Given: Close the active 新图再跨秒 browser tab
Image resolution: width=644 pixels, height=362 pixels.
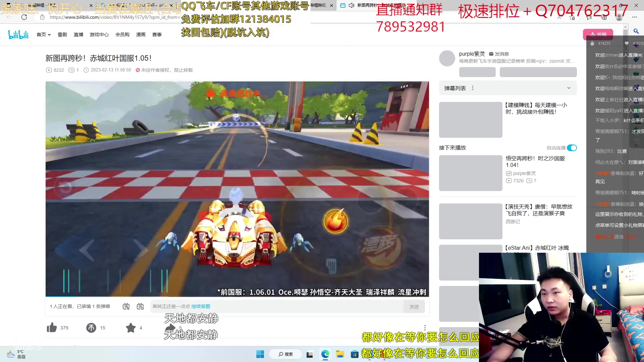Looking at the screenshot, I should point(412,5).
